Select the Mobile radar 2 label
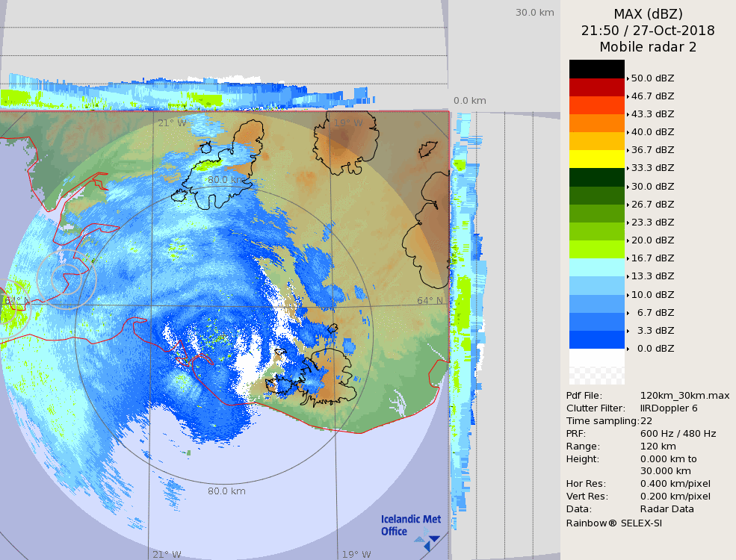736x560 pixels. click(x=648, y=47)
